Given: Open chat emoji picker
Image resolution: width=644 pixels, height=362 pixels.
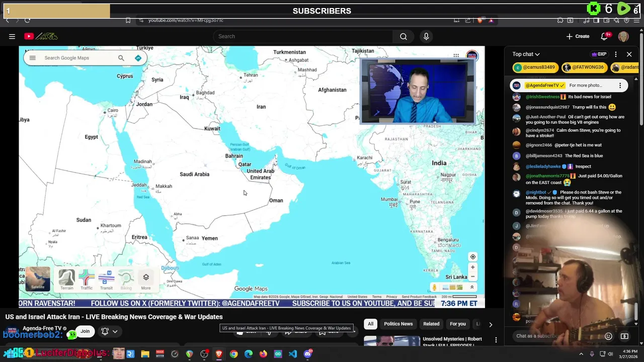Looking at the screenshot, I should tap(608, 336).
